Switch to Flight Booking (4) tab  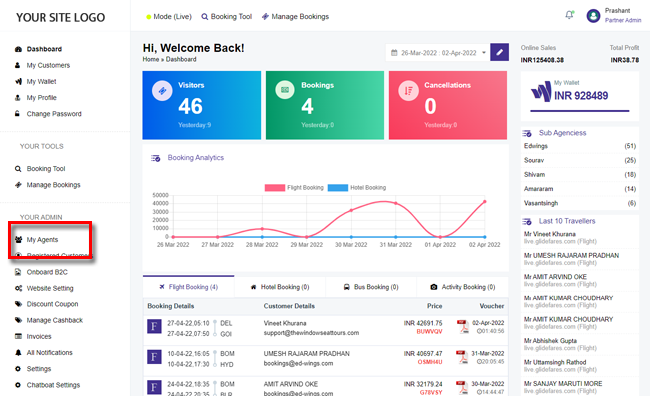[189, 287]
